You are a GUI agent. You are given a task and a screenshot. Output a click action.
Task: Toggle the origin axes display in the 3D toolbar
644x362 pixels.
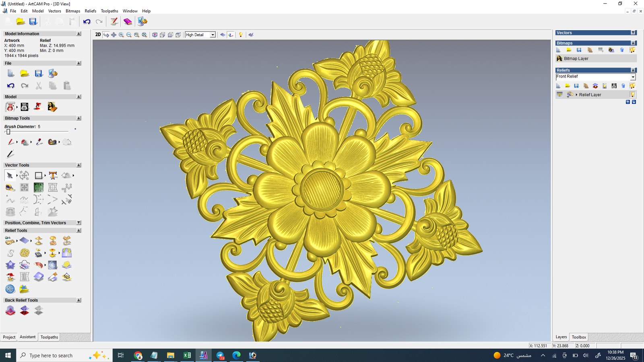tap(231, 35)
